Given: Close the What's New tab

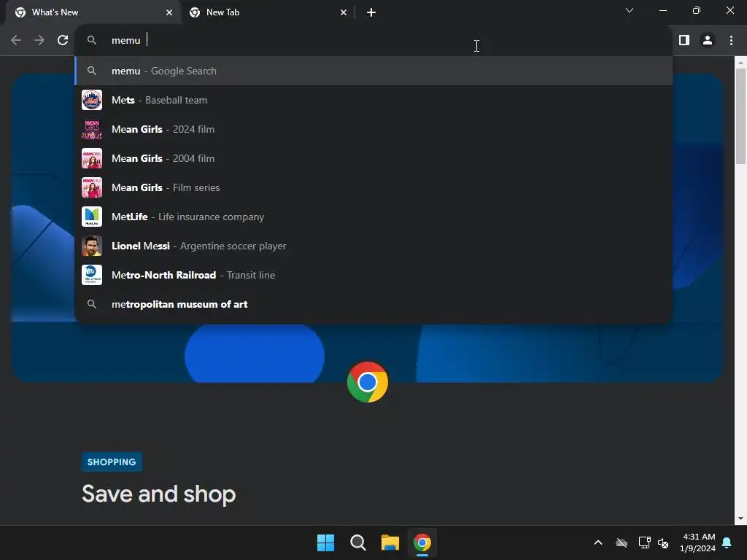Looking at the screenshot, I should [169, 12].
